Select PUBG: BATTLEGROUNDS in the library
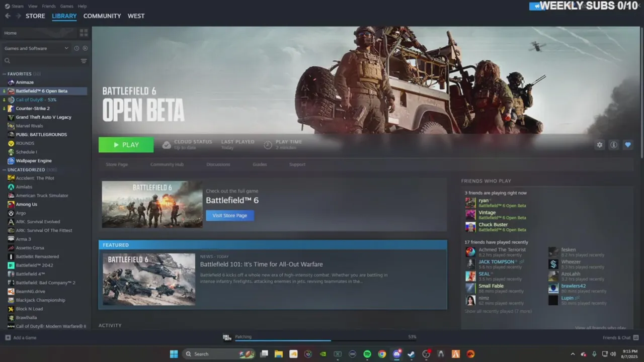 coord(41,134)
